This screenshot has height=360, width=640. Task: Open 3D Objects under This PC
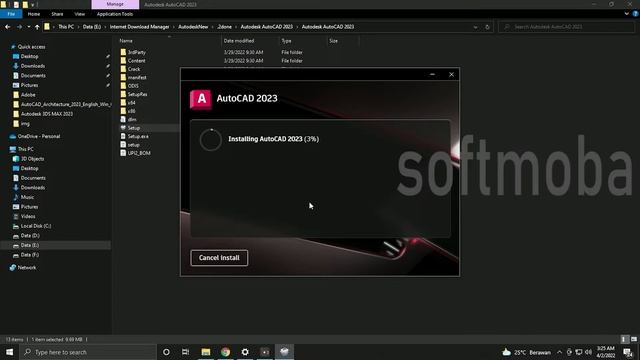point(32,159)
